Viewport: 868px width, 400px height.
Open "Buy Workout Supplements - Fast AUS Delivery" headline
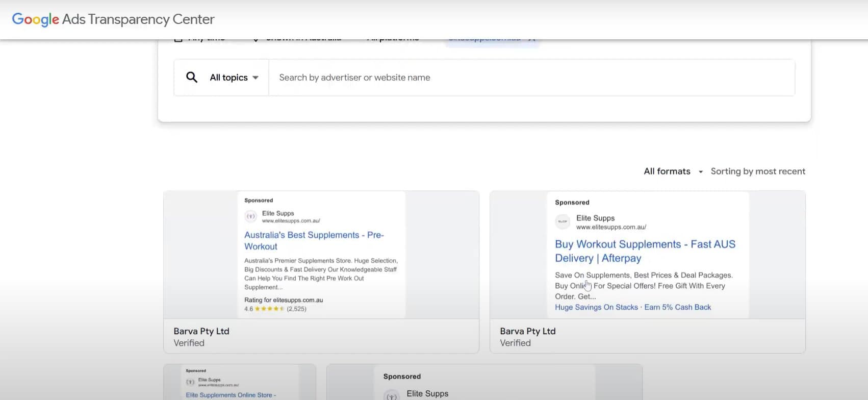(x=645, y=251)
